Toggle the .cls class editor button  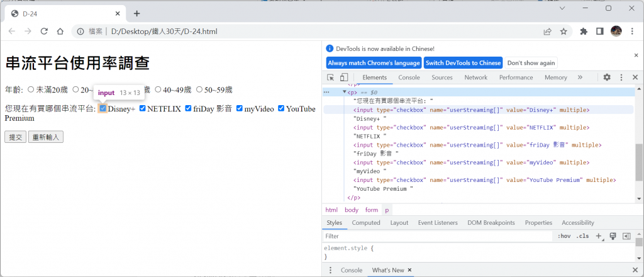click(x=582, y=236)
